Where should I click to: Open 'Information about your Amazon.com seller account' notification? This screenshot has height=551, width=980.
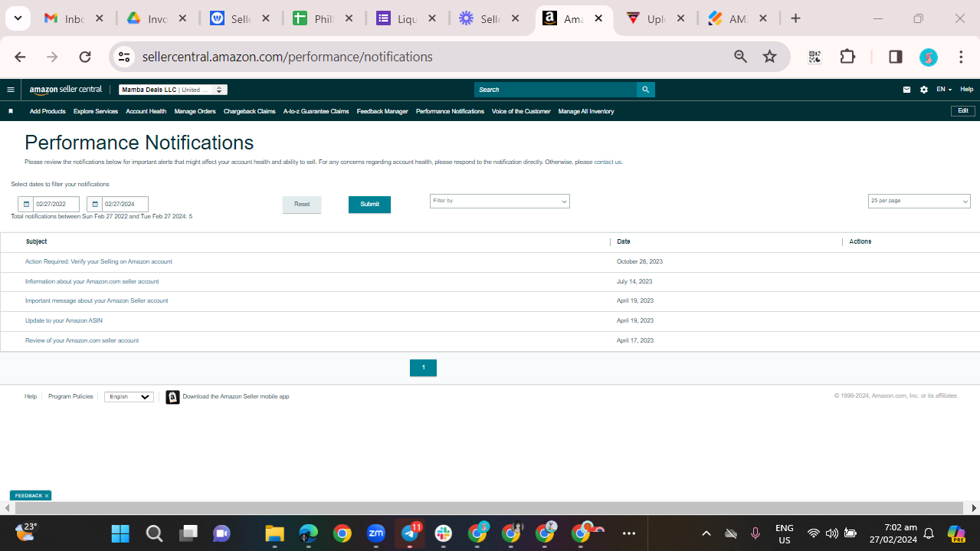[92, 281]
